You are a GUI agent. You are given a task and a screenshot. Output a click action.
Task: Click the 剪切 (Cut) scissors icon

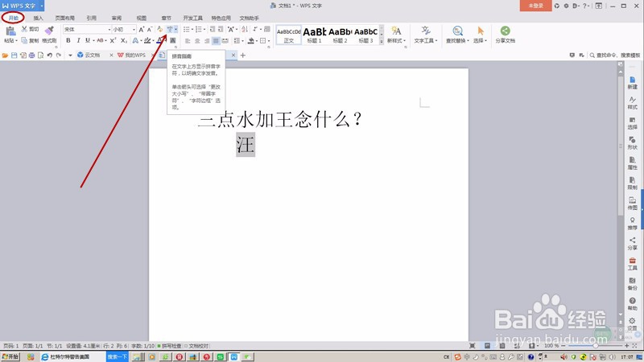(x=24, y=29)
